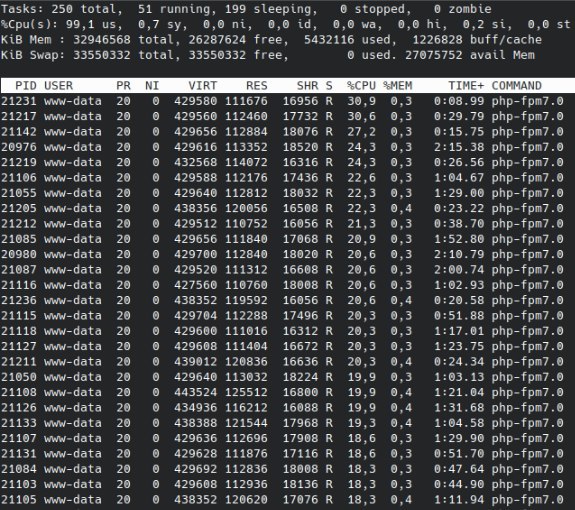
Task: Click the TIME+ value 2:10.79
Action: pyautogui.click(x=459, y=254)
